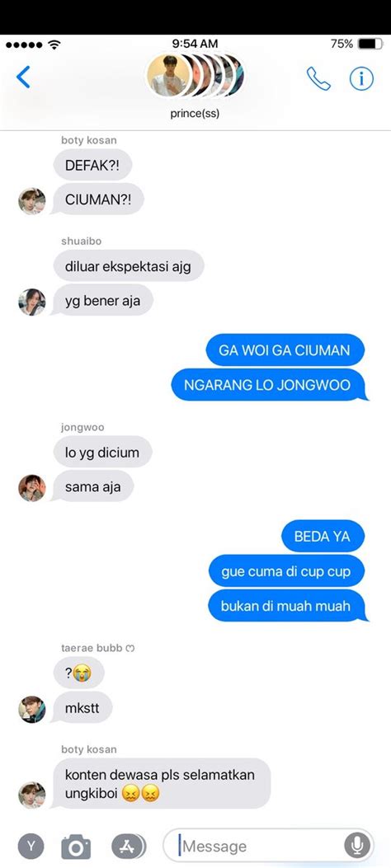Select the 'GA WOI GA CIUMAN' blue bubble
Screen dimensions: 391x868
coord(285,350)
